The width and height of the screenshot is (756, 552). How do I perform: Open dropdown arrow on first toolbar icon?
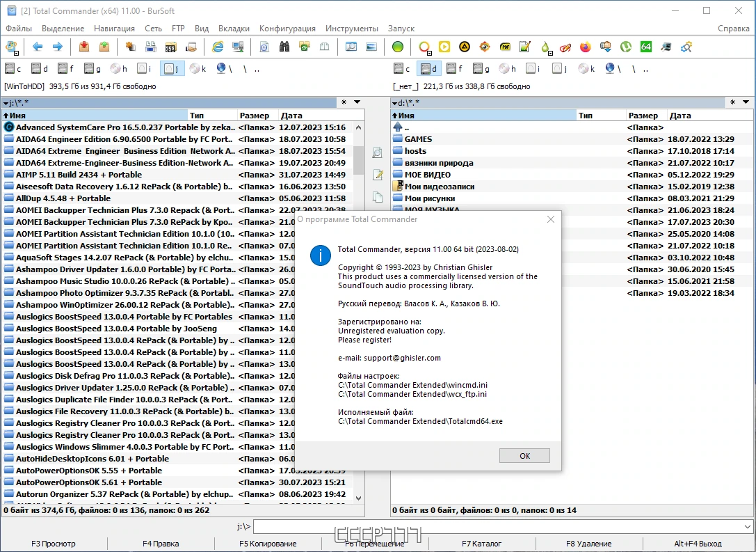(16, 53)
